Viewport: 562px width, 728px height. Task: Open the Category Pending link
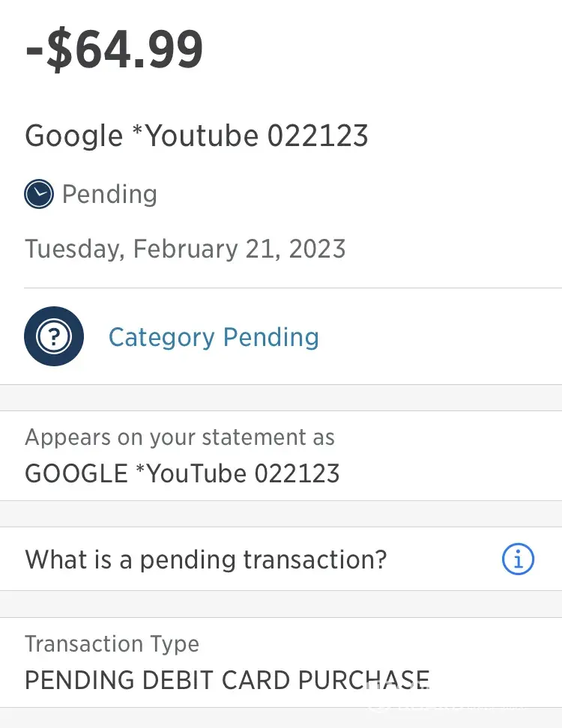click(214, 337)
